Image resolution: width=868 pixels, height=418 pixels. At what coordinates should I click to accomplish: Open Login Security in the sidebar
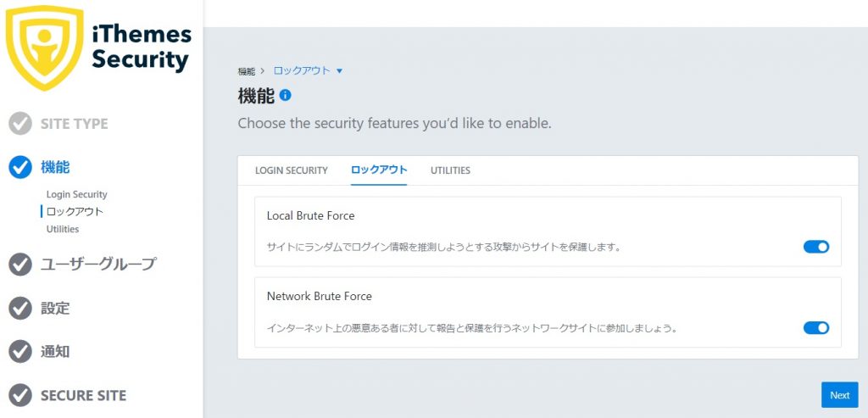coord(76,194)
